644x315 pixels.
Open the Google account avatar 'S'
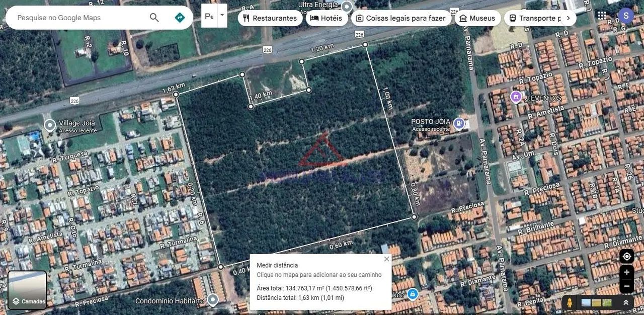(626, 16)
